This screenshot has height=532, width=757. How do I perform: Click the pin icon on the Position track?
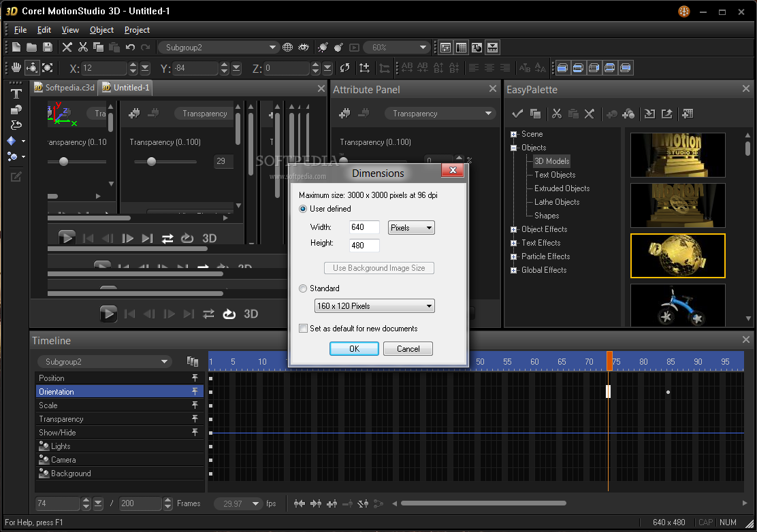click(195, 378)
